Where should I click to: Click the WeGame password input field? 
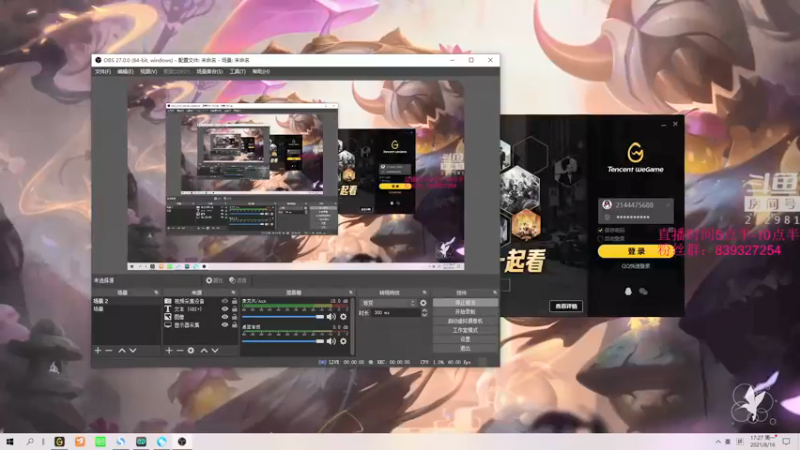(x=636, y=217)
